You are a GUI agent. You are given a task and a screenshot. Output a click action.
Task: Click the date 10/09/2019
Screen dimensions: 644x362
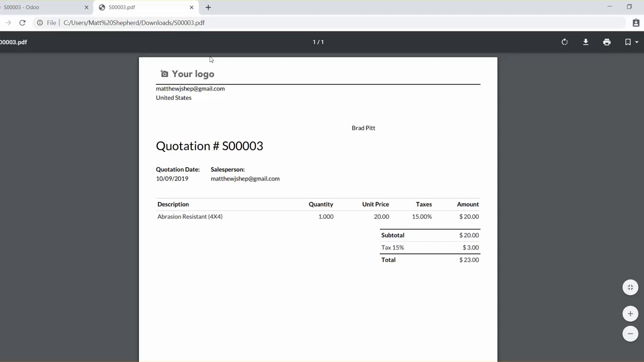172,178
